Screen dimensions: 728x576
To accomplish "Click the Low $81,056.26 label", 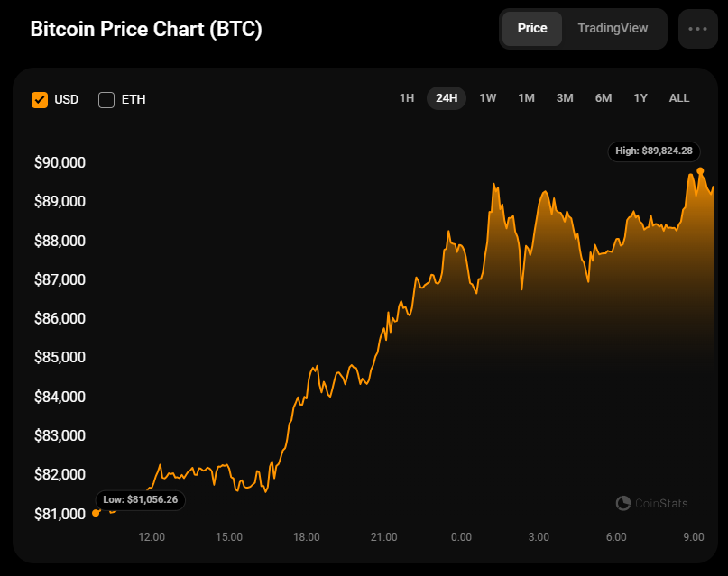I will 141,499.
